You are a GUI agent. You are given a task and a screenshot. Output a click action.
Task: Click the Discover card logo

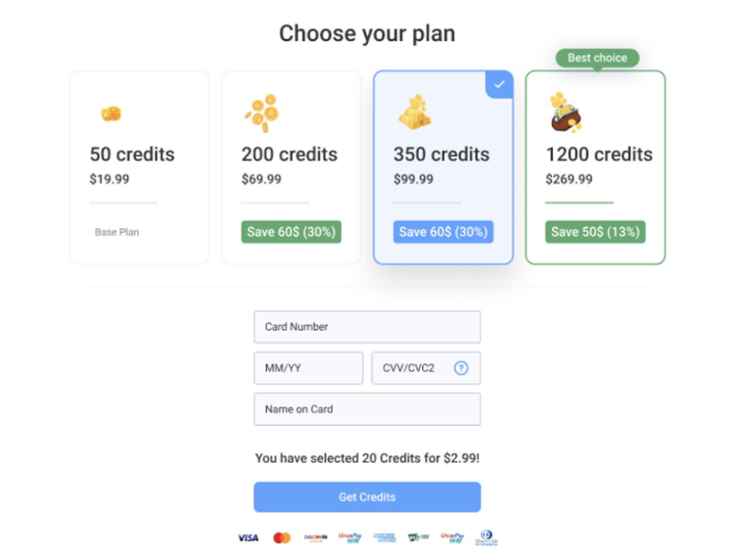[316, 537]
